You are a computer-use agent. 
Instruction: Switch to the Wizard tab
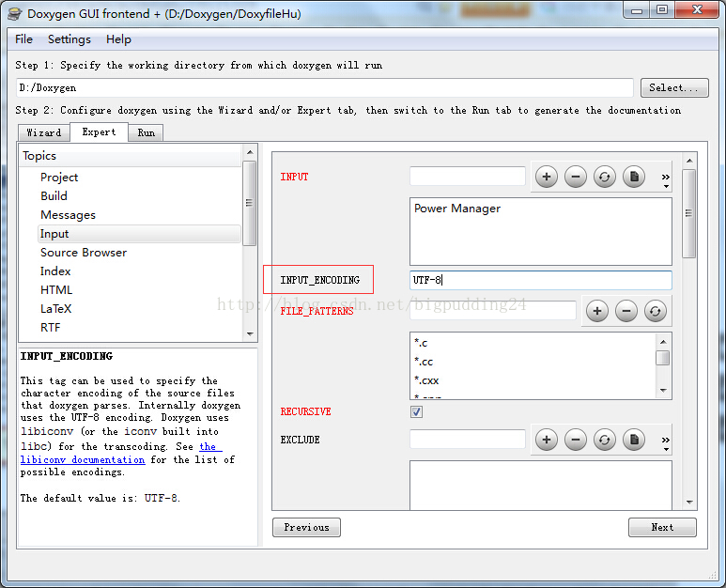click(44, 132)
